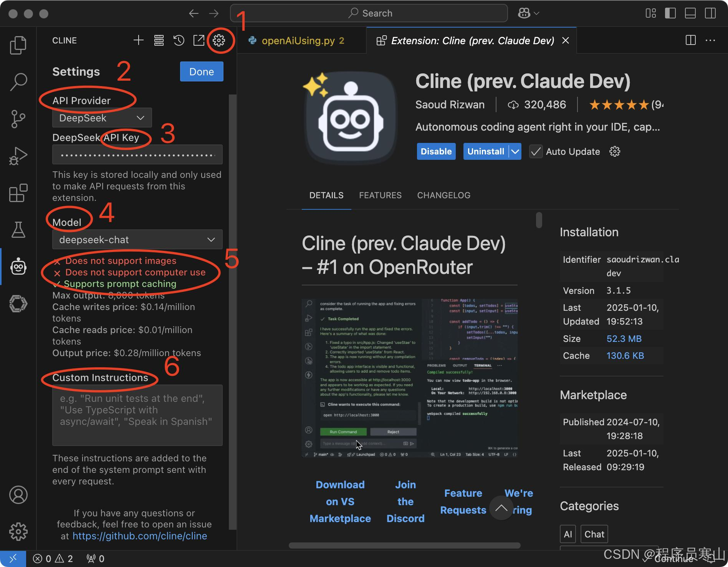The image size is (728, 567).
Task: Toggle the bottom panel
Action: pyautogui.click(x=690, y=13)
